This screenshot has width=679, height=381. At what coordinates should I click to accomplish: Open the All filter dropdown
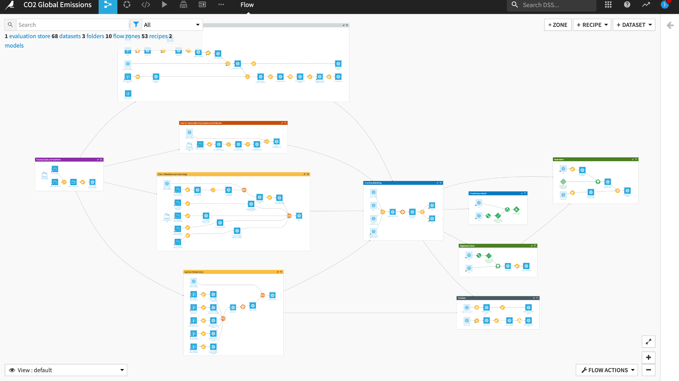(171, 25)
